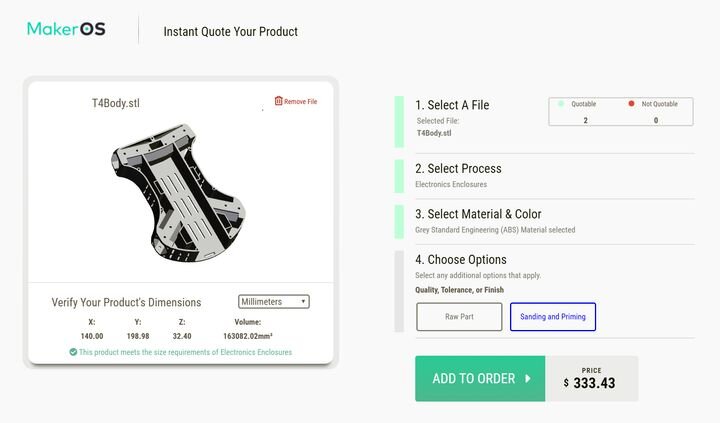The image size is (720, 423).
Task: Open the Millimeters units dropdown
Action: pyautogui.click(x=274, y=301)
